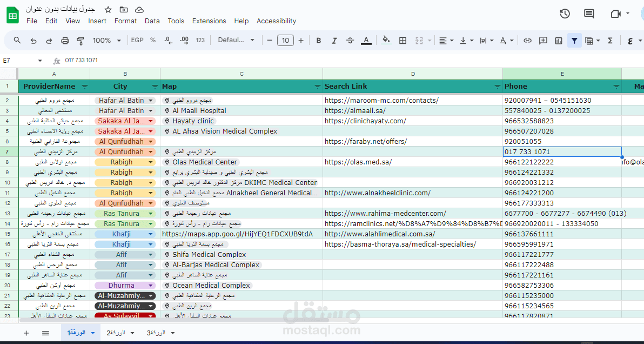
Task: Expand the zoom level 100% dropdown
Action: [x=106, y=41]
